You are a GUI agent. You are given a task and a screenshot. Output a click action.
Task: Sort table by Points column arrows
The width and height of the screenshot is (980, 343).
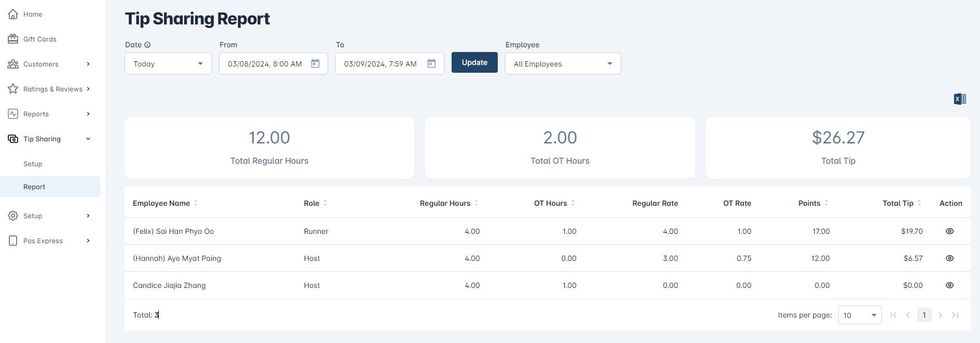point(826,203)
